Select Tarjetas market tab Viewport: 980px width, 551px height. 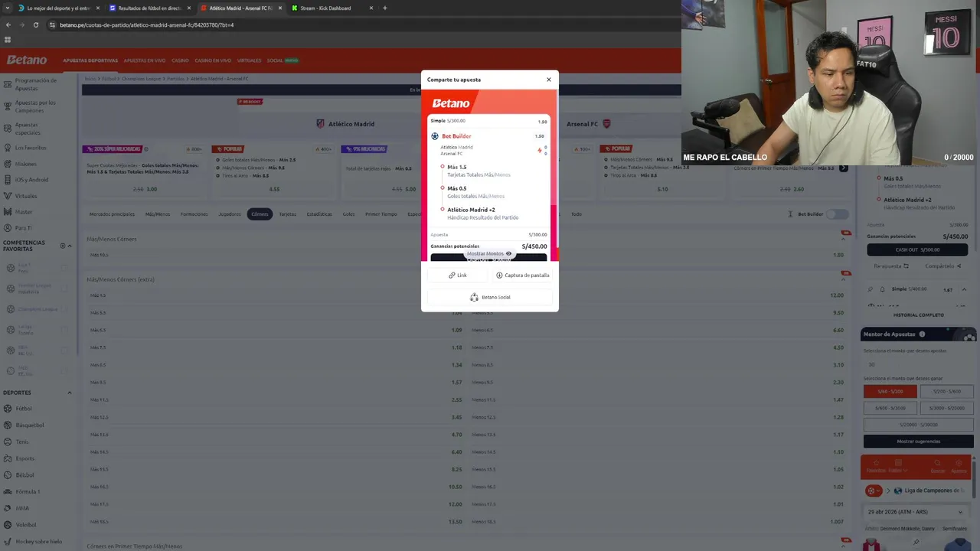(x=287, y=214)
